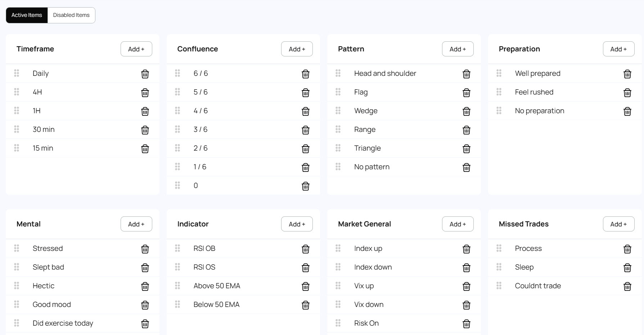Click the Good mood list row

52,304
